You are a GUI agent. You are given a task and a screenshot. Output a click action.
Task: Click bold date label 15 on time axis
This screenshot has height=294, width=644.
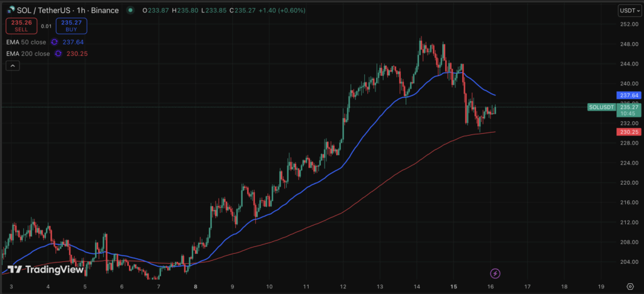pos(454,286)
